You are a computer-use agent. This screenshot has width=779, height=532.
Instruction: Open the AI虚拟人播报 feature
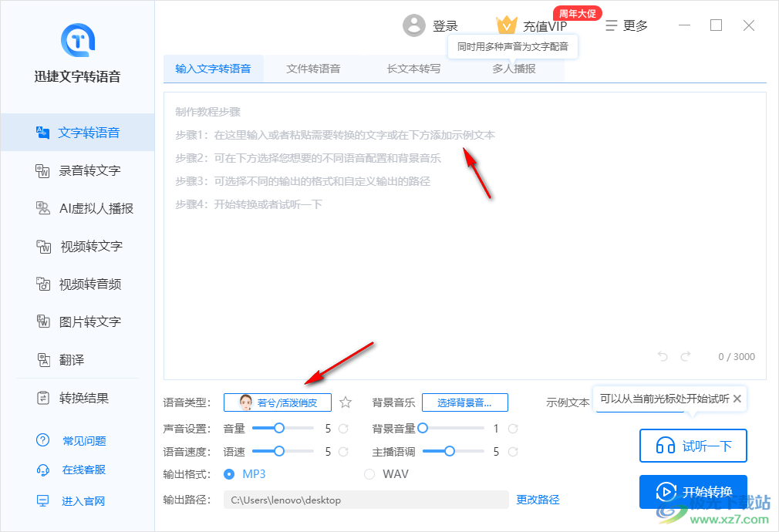[77, 208]
